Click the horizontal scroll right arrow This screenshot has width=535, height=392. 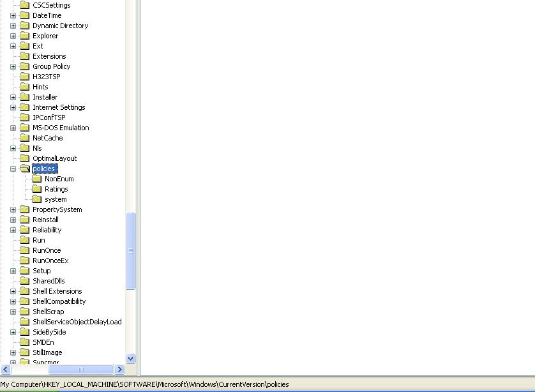(120, 370)
